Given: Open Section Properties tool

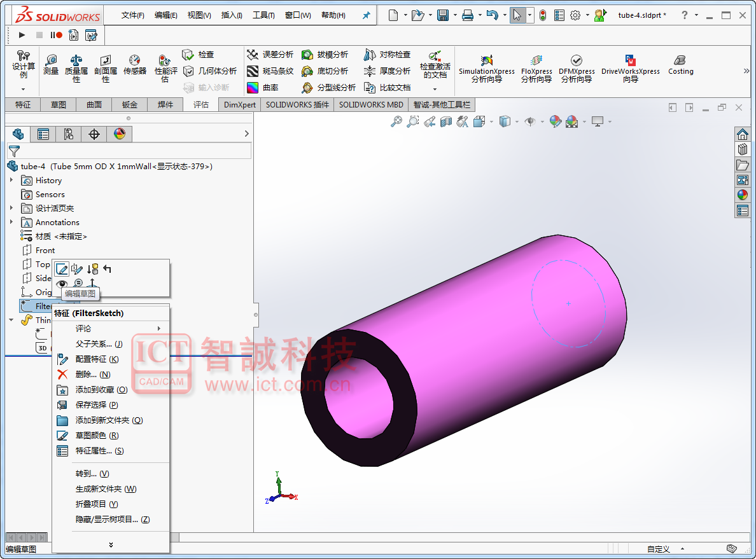Looking at the screenshot, I should 106,69.
